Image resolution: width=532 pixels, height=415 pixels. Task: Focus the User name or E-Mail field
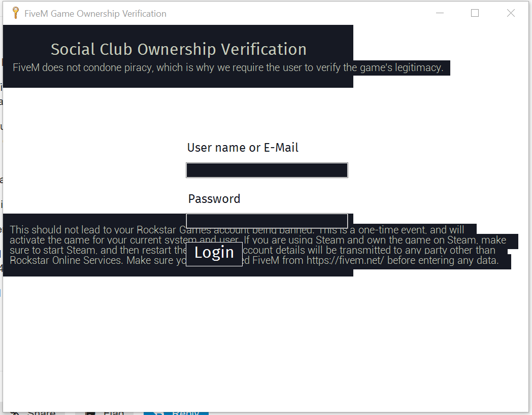[267, 170]
